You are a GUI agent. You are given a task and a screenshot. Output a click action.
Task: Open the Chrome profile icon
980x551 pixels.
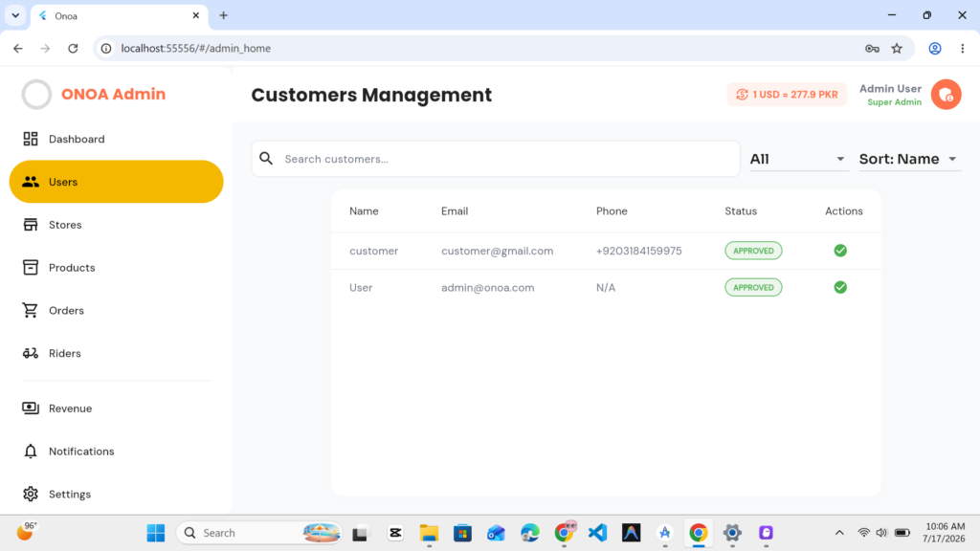[935, 48]
